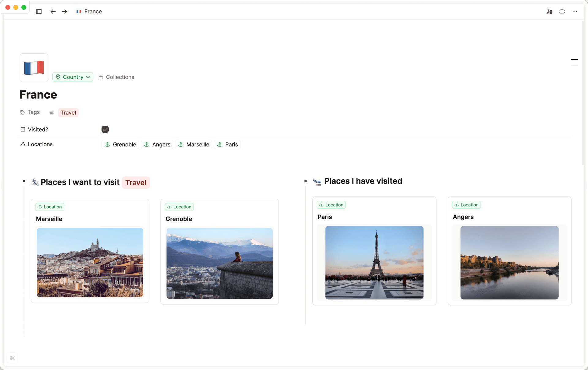The width and height of the screenshot is (588, 370).
Task: Click the dashed circle focus icon
Action: click(562, 12)
